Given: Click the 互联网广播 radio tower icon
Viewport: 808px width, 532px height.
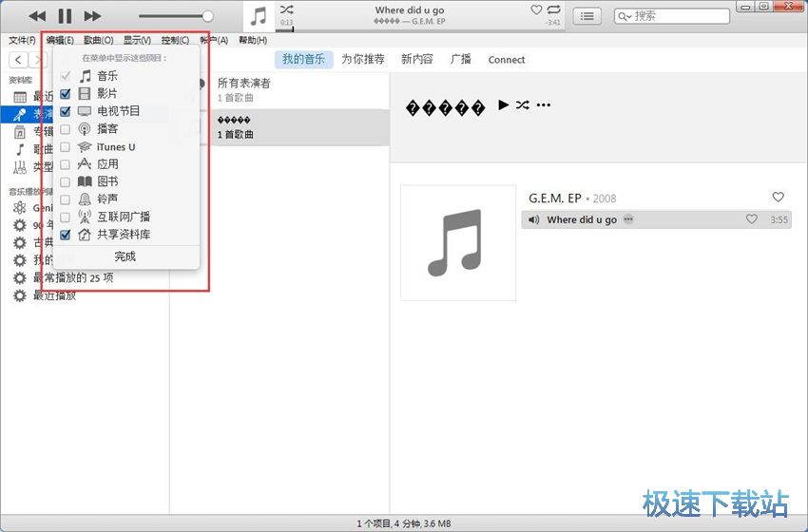Looking at the screenshot, I should pyautogui.click(x=85, y=217).
